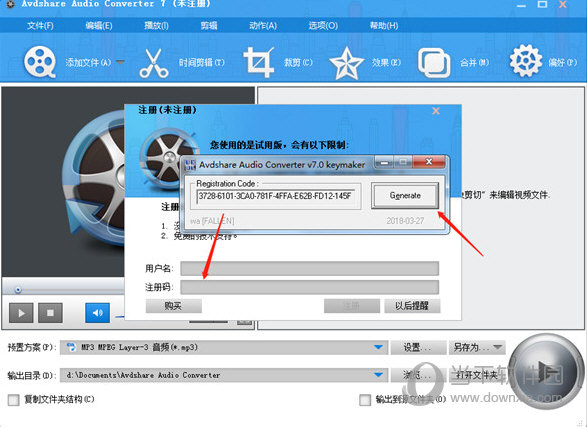The height and width of the screenshot is (427, 587).
Task: Open the 播放(I) menu
Action: coord(156,26)
